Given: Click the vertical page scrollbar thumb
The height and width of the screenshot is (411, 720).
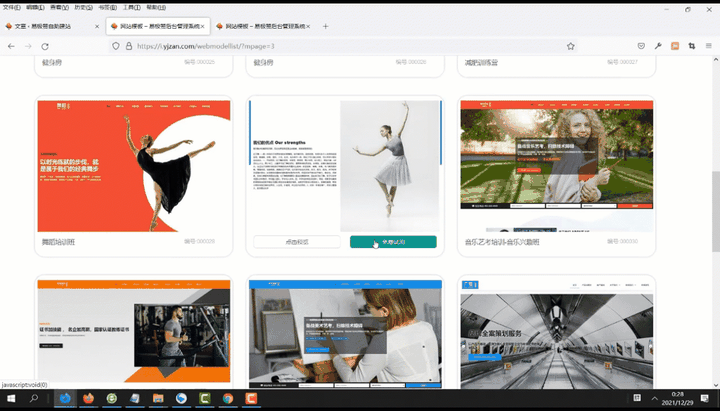Looking at the screenshot, I should [716, 211].
